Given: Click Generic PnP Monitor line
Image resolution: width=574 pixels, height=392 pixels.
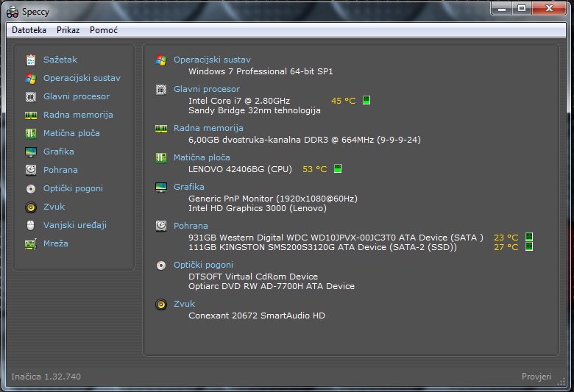Looking at the screenshot, I should point(273,199).
